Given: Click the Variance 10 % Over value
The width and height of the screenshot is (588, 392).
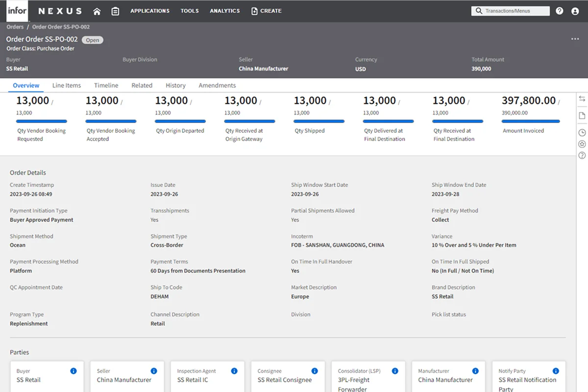Looking at the screenshot, I should 474,245.
